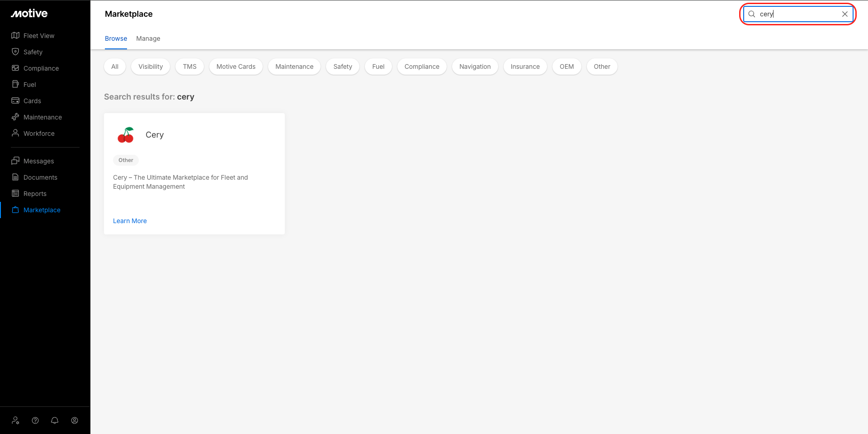Filter by TMS category
Image resolution: width=868 pixels, height=434 pixels.
point(190,67)
